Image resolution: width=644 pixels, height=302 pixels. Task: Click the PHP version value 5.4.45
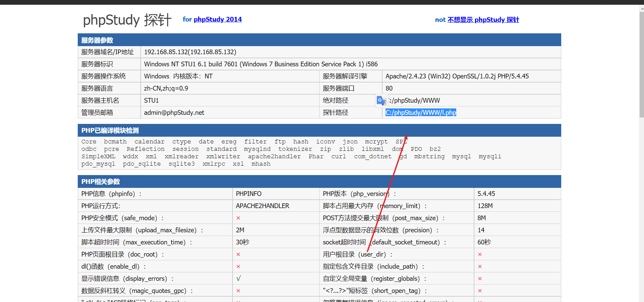[486, 194]
